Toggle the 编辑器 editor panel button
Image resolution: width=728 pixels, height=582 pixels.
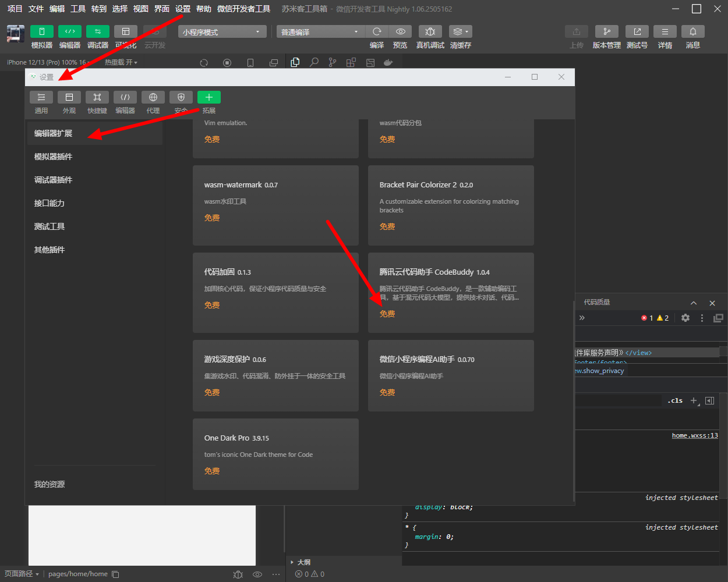70,31
